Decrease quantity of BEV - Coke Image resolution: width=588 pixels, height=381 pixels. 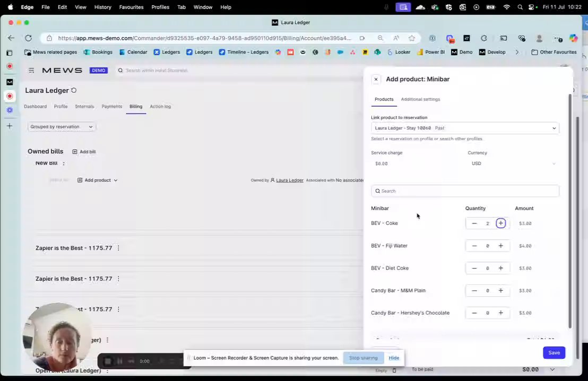(x=474, y=223)
